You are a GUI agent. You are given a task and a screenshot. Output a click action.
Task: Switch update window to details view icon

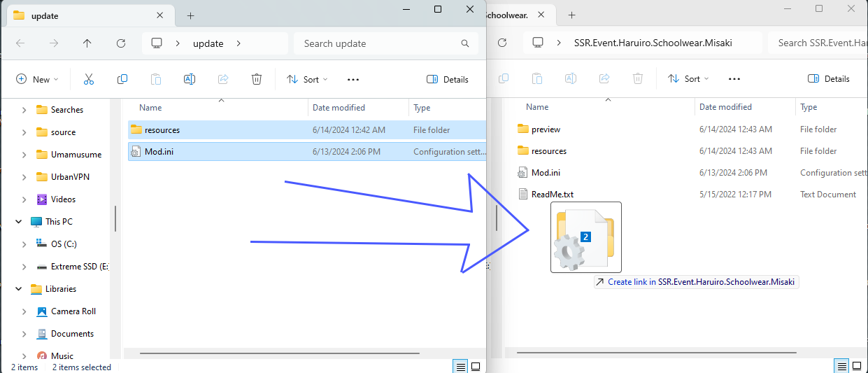click(x=460, y=367)
